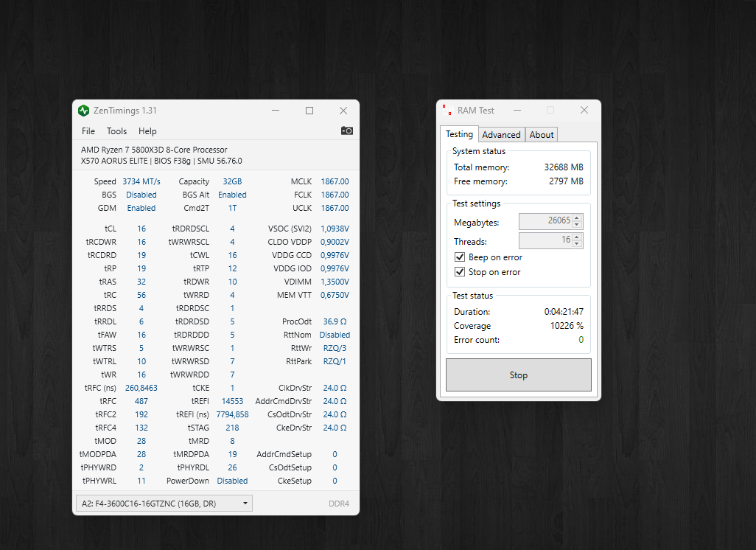Open the File menu in ZenTimings
Image resolution: width=756 pixels, height=550 pixels.
click(x=88, y=131)
